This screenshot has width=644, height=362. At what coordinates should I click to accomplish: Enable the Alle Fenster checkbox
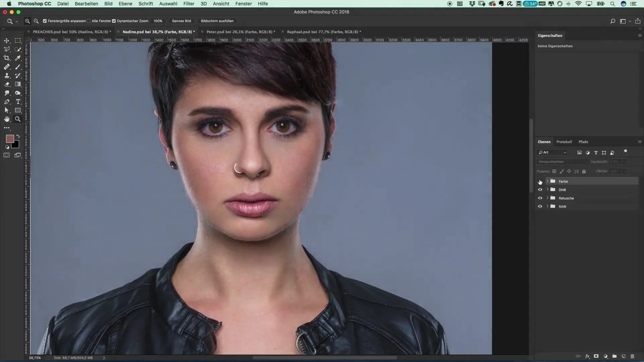(x=89, y=21)
